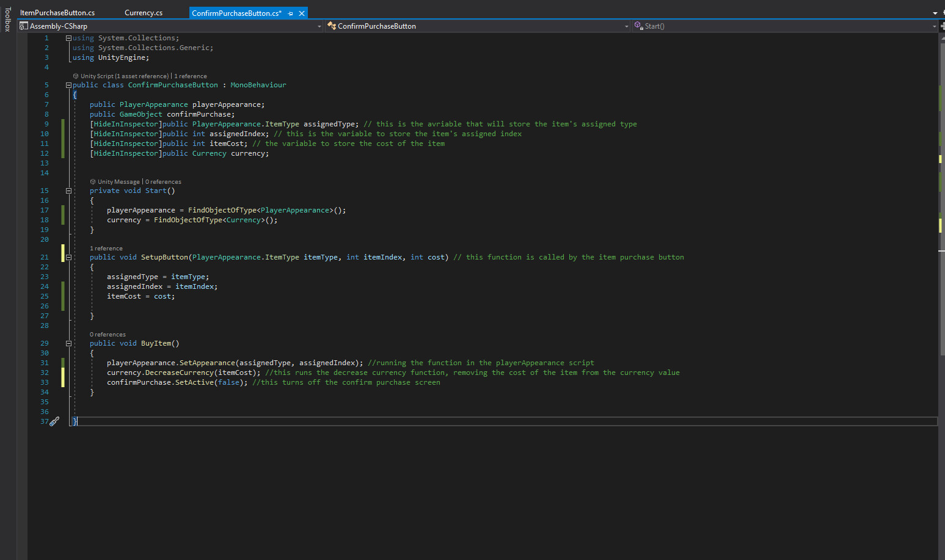Click 'UnityEngine' in using statement

pos(122,57)
